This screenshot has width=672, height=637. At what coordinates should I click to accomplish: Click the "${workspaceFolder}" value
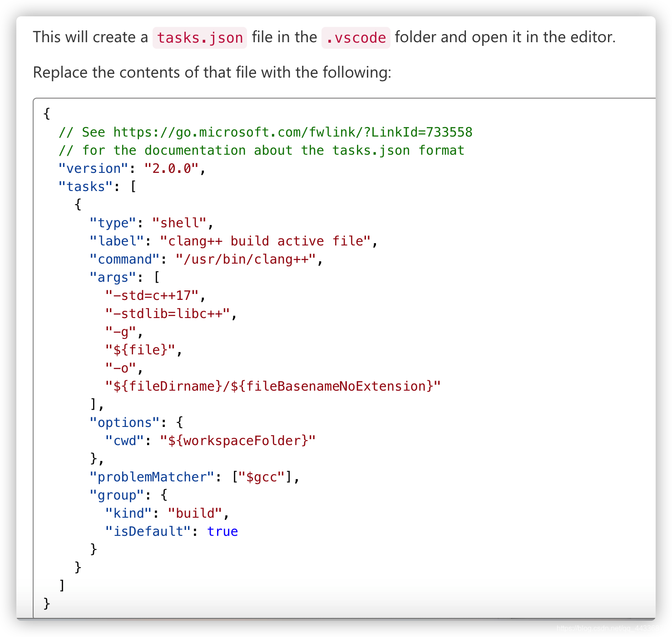click(x=238, y=441)
